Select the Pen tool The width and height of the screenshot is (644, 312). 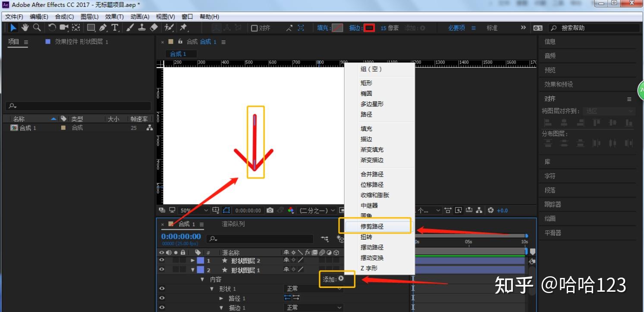[102, 27]
